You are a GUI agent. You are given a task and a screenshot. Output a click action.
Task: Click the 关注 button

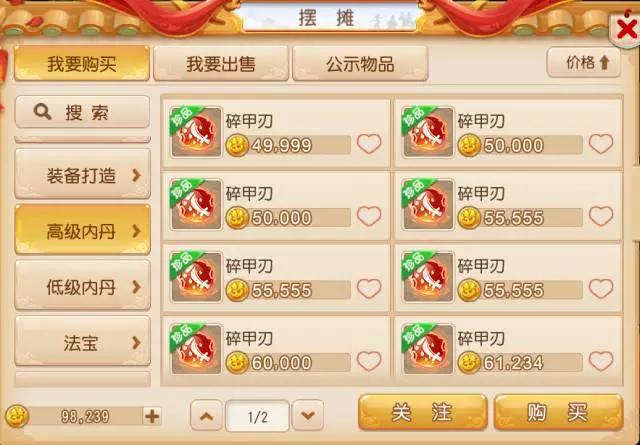click(x=423, y=412)
